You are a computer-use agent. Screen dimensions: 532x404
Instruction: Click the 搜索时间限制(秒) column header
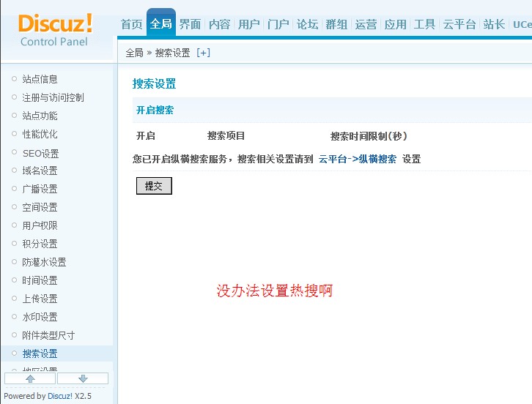(369, 136)
